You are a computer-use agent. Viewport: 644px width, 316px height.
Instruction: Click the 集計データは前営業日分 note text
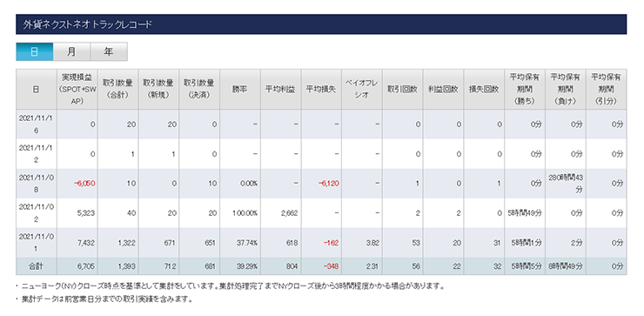(x=107, y=299)
